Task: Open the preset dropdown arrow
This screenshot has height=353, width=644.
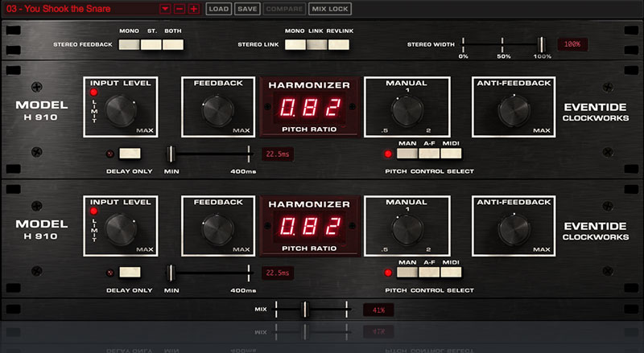Action: point(165,9)
